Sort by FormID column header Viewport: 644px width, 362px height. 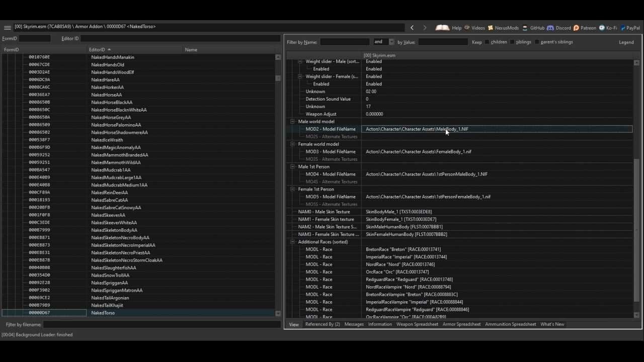(44, 50)
